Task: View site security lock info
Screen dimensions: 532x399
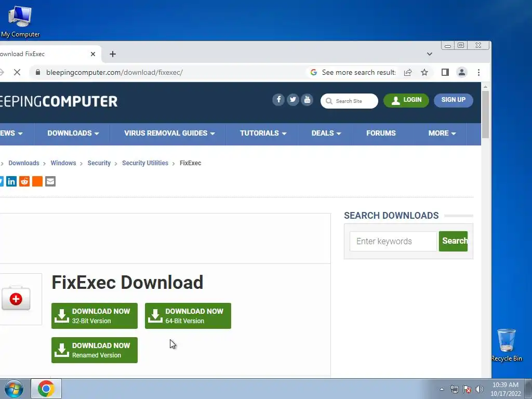Action: point(38,72)
